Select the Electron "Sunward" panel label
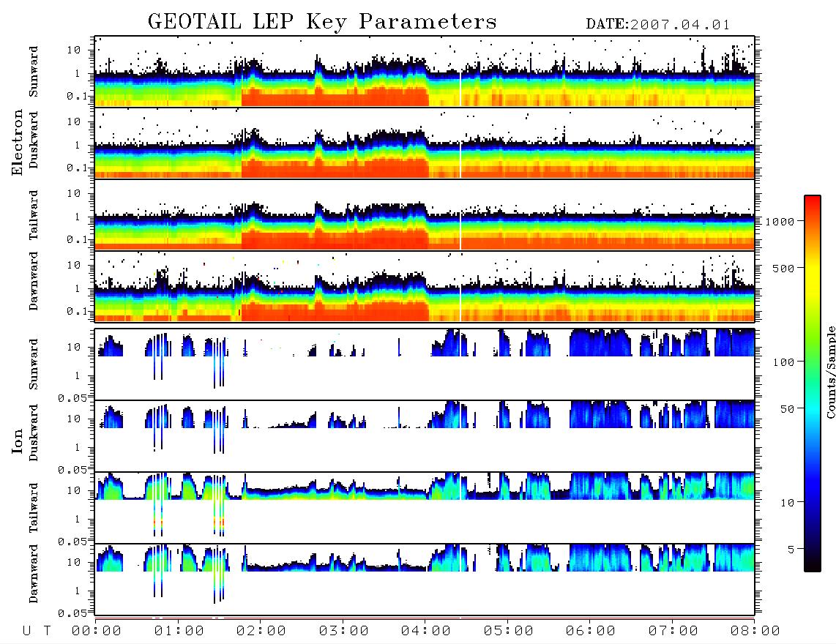 click(x=34, y=71)
